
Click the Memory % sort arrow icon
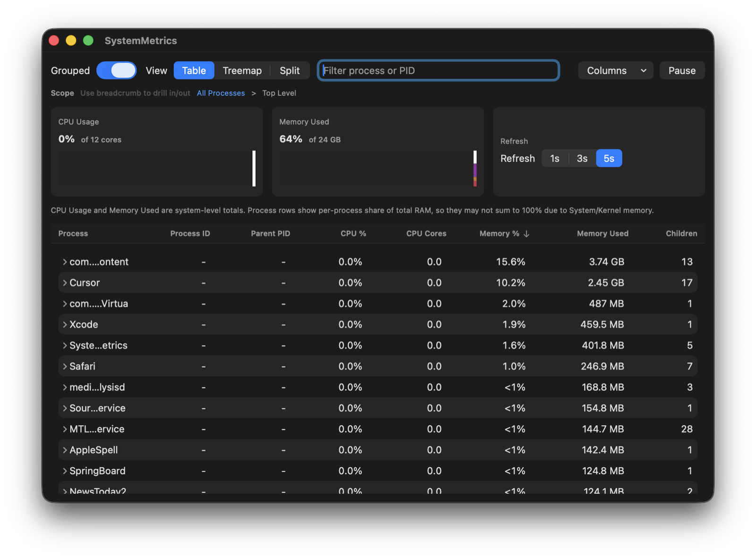[x=526, y=233]
